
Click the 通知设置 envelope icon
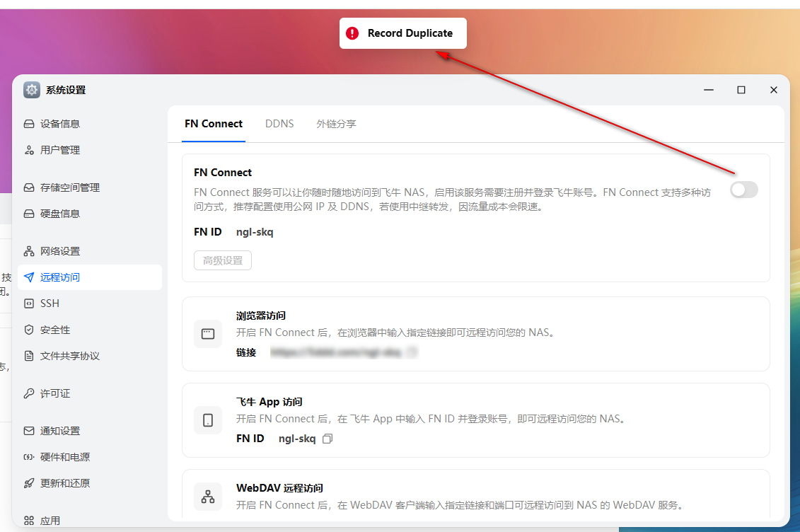pyautogui.click(x=29, y=431)
